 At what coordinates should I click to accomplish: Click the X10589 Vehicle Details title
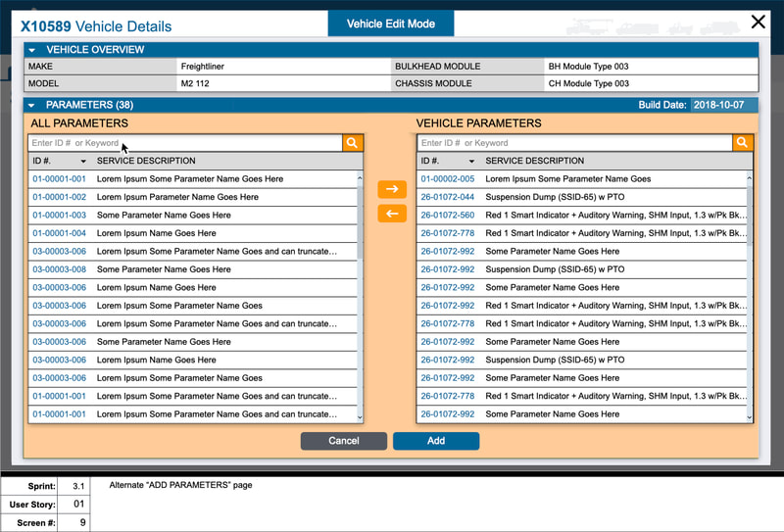point(96,26)
